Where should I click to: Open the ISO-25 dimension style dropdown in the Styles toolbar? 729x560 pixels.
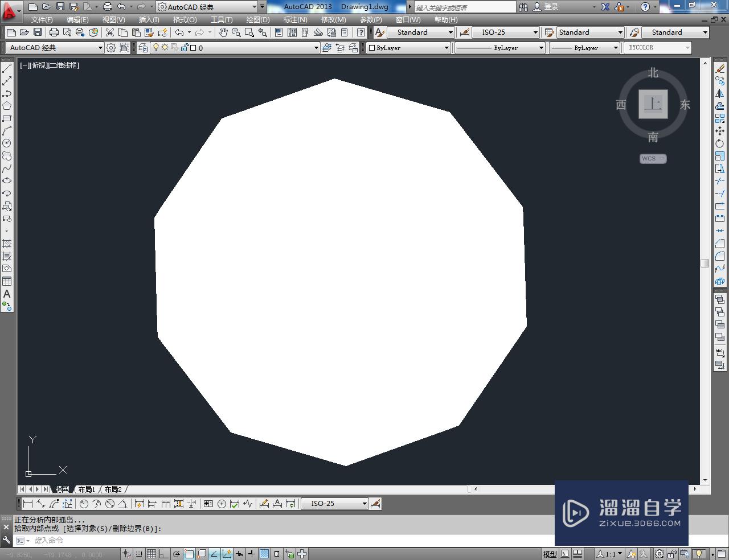(x=505, y=32)
